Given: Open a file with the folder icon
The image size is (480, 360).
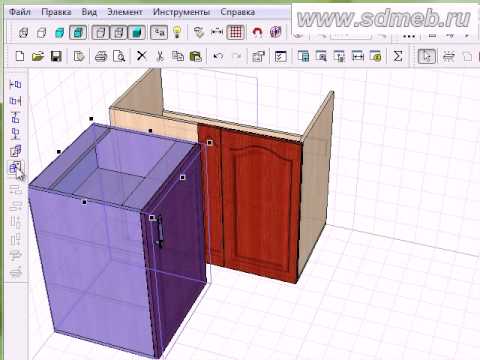Looking at the screenshot, I should [x=38, y=56].
